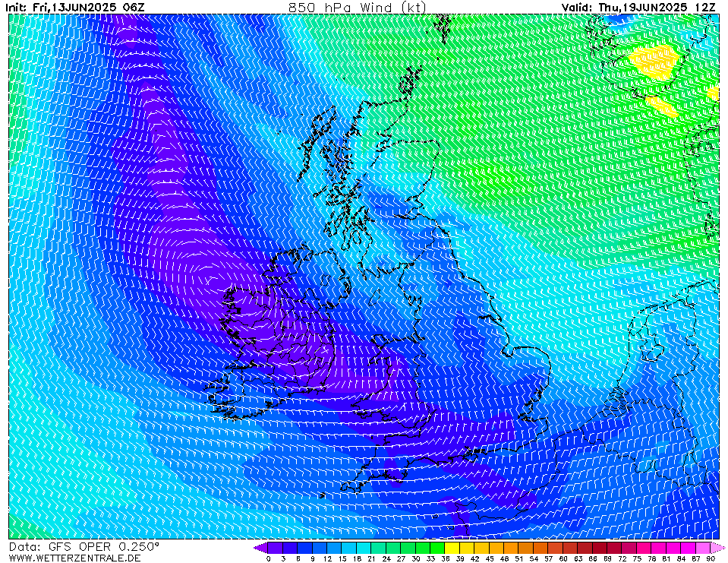This screenshot has height=563, width=728.
Task: Open the WWW.WETTERZENTRALE.DE website credit
Action: pyautogui.click(x=74, y=558)
